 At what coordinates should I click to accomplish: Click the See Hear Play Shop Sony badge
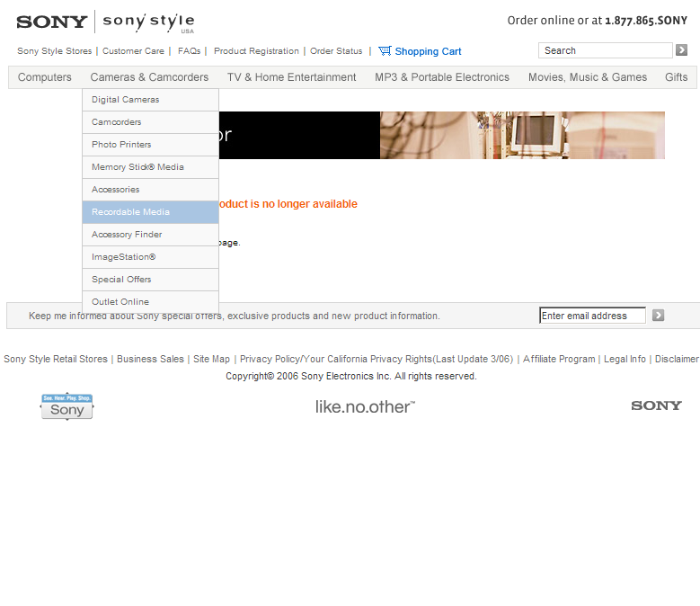[x=67, y=406]
